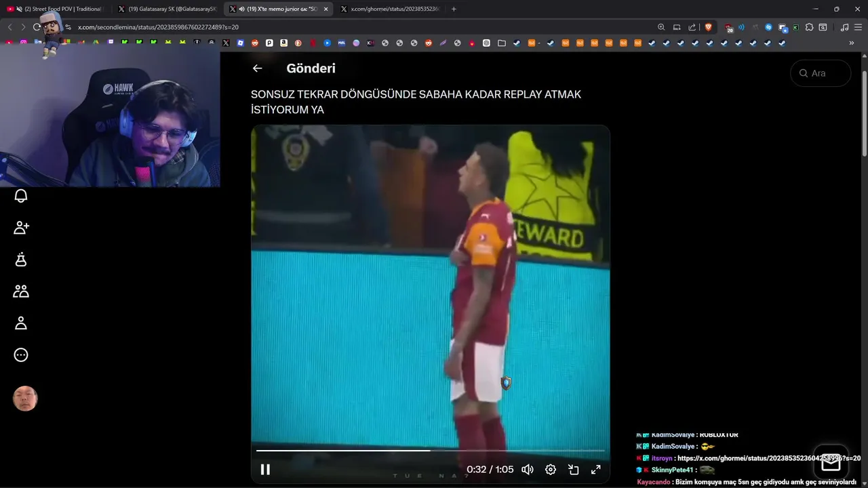Open the green K extension
This screenshot has width=868, height=488.
pos(795,27)
